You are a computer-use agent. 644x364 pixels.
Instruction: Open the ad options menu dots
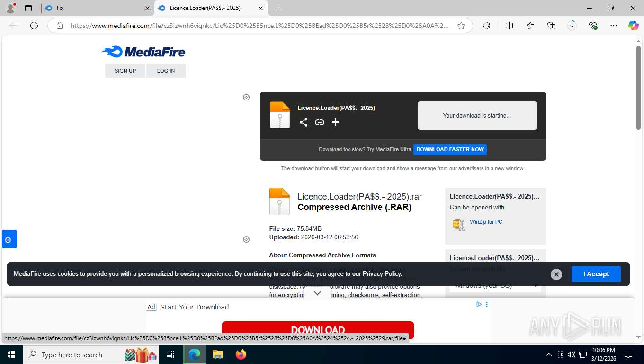486,304
